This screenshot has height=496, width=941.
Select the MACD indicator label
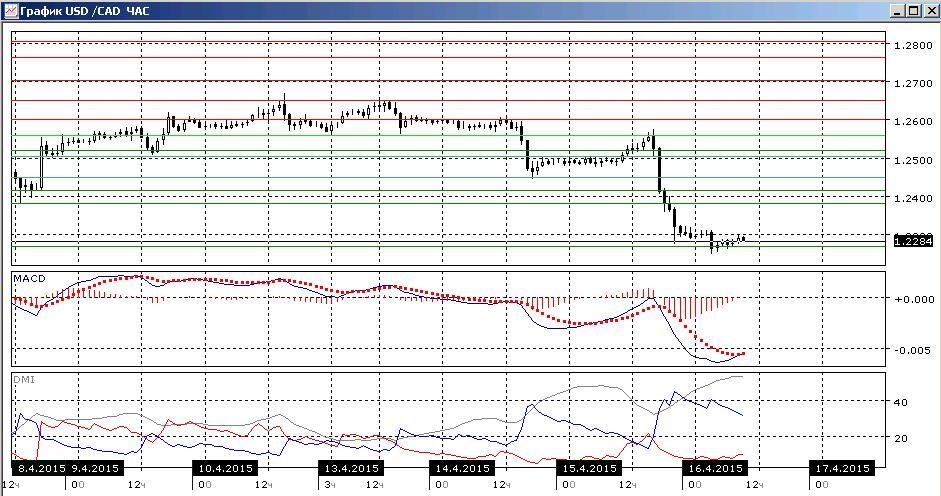pos(29,279)
